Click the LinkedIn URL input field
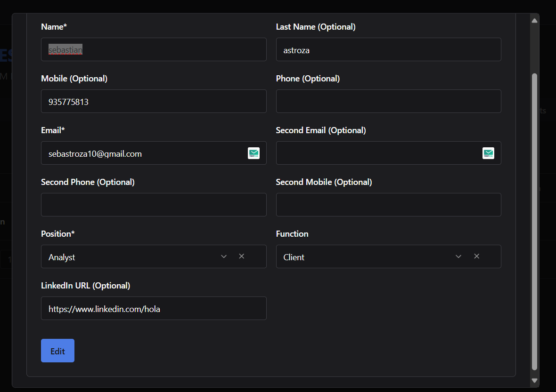This screenshot has height=392, width=556. (154, 308)
